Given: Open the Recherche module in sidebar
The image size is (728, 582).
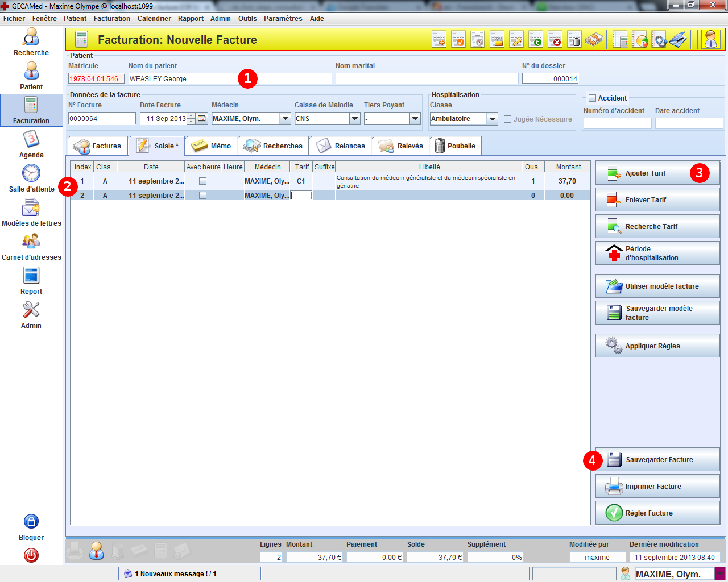Looking at the screenshot, I should pos(31,38).
